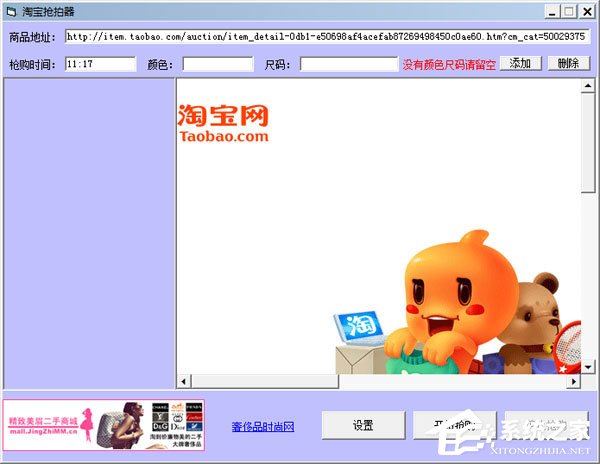Image resolution: width=600 pixels, height=464 pixels.
Task: Open the 设置 settings button
Action: [363, 425]
